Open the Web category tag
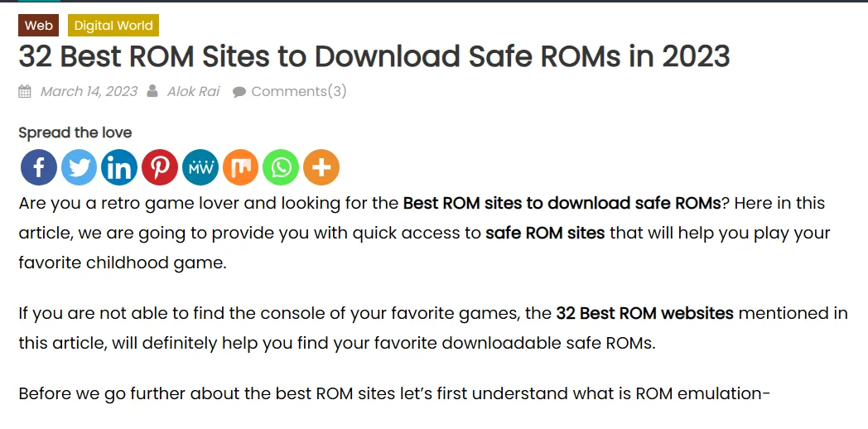The width and height of the screenshot is (868, 429). [39, 26]
